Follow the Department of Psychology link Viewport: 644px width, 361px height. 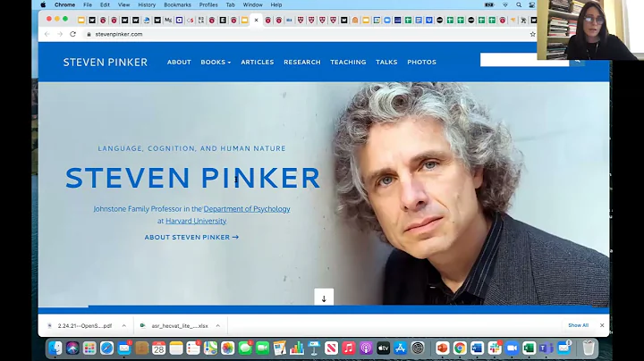click(247, 209)
